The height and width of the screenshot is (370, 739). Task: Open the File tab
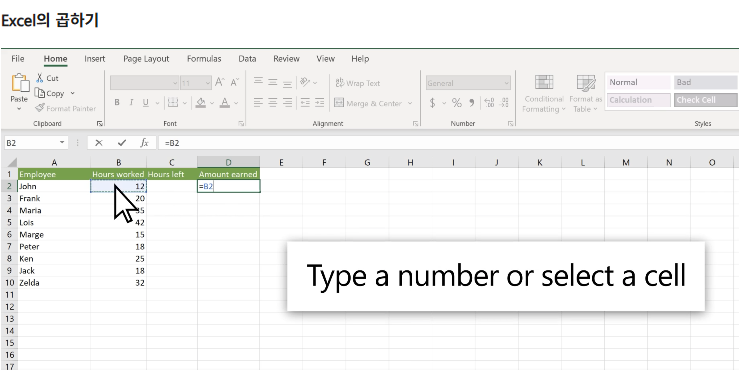tap(18, 58)
